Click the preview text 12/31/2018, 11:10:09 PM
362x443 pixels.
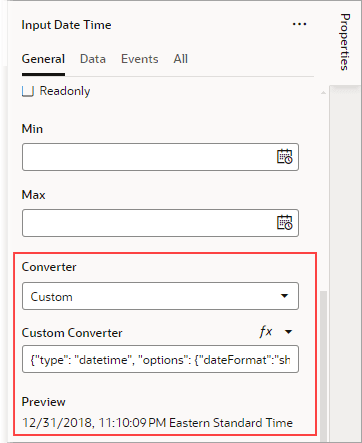click(x=94, y=423)
